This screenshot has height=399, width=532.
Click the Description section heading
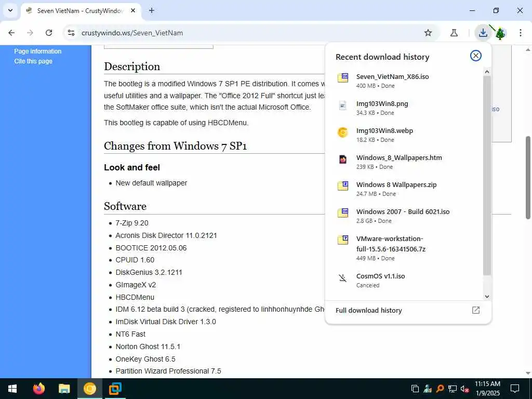tap(132, 66)
